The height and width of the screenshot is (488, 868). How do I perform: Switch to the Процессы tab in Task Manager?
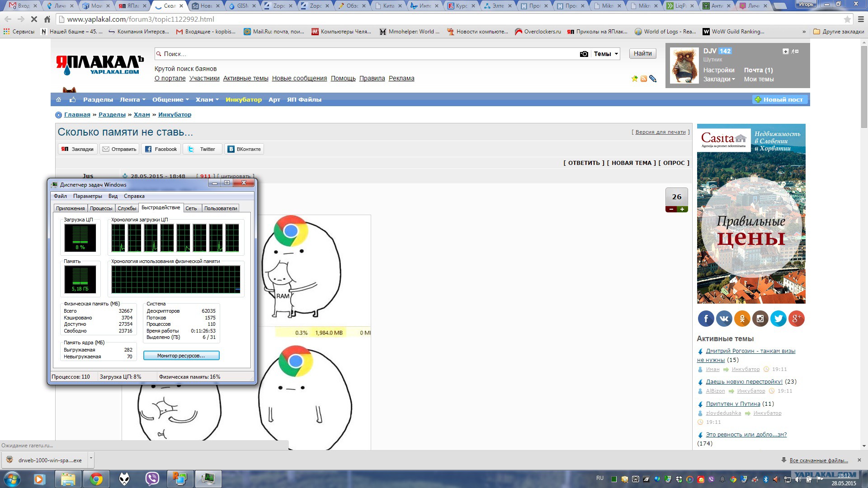click(x=101, y=208)
